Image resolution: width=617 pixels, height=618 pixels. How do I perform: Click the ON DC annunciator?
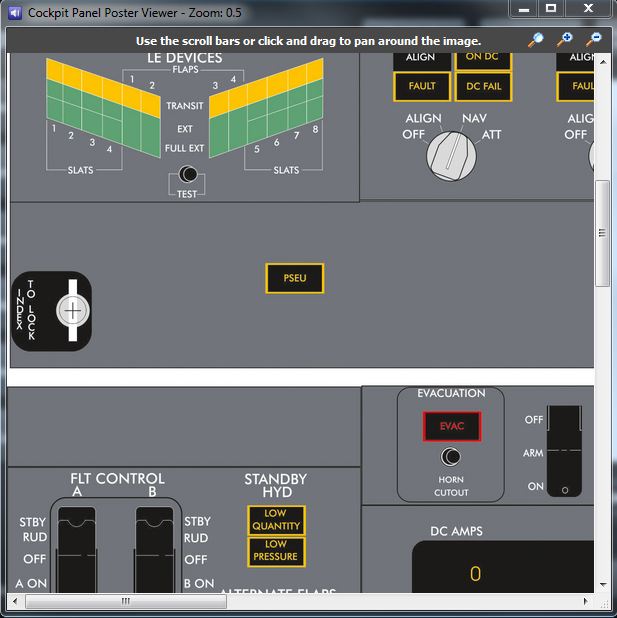(483, 60)
